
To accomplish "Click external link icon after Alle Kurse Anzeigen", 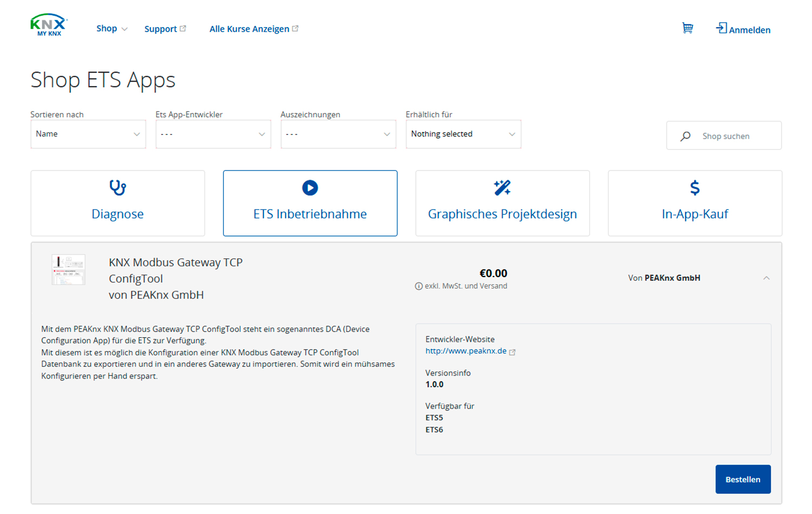I will pos(295,28).
